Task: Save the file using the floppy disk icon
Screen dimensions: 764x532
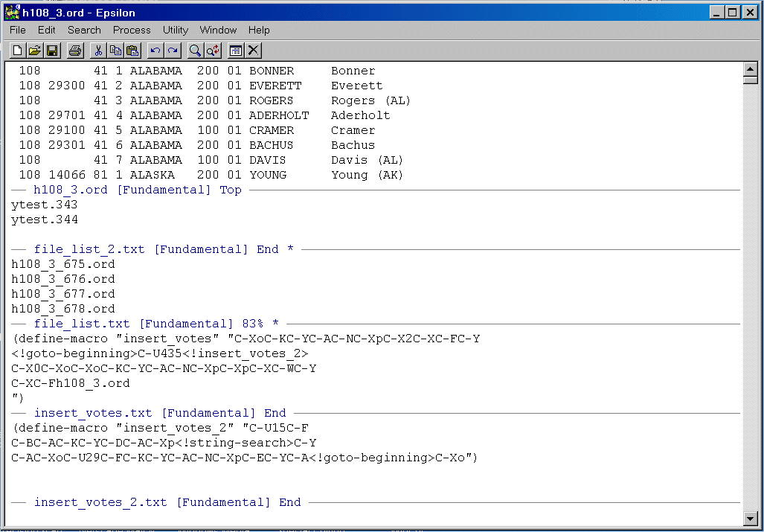Action: tap(52, 51)
